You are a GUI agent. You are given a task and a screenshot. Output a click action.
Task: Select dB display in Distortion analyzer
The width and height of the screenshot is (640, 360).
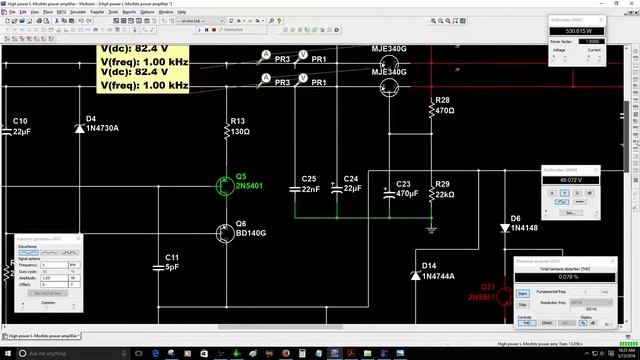(593, 323)
